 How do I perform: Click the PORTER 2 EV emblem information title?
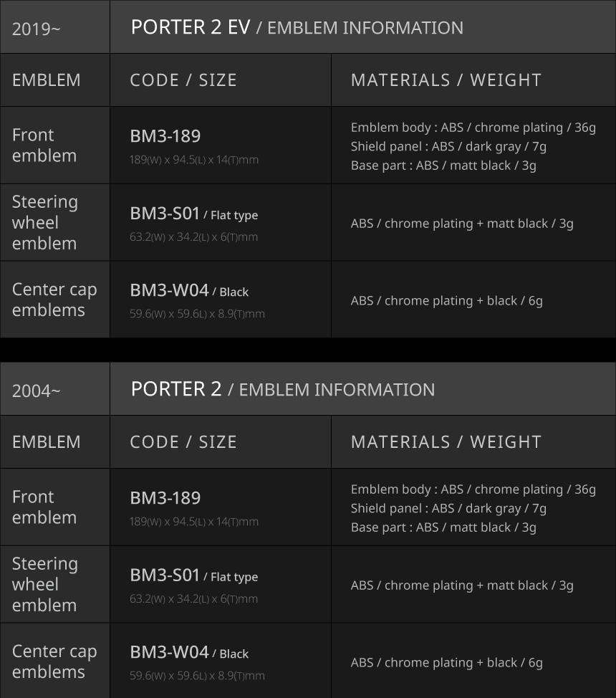(x=297, y=27)
